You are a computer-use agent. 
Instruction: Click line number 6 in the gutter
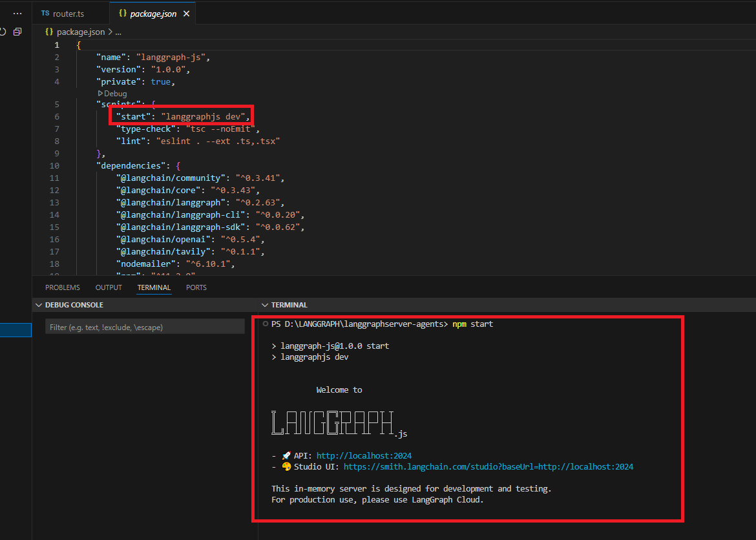click(57, 117)
